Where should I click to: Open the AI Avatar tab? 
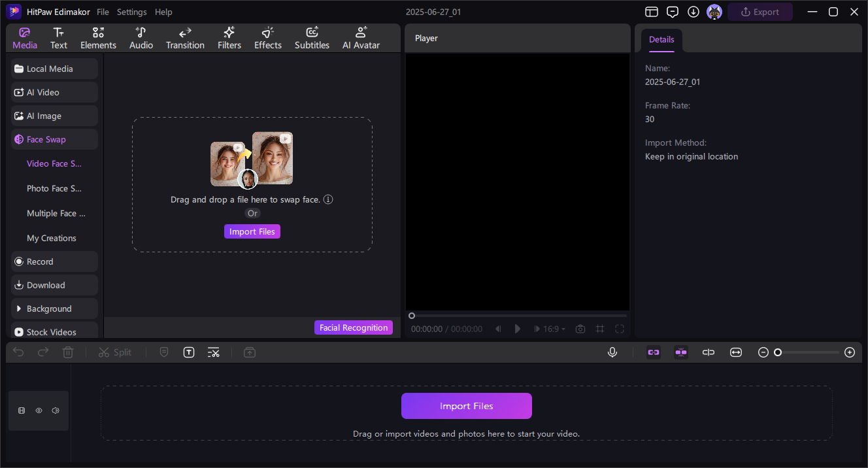[x=361, y=38]
